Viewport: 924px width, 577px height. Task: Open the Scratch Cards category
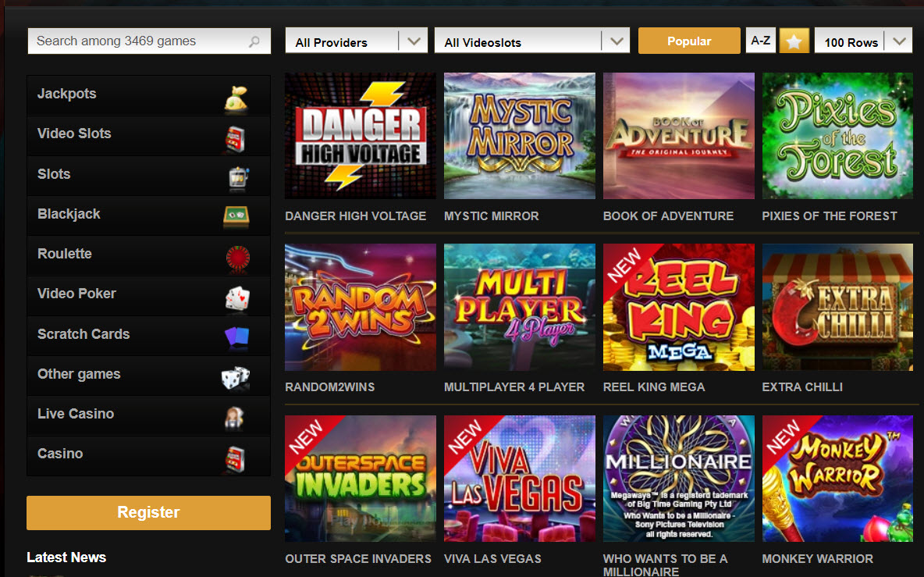tap(148, 335)
